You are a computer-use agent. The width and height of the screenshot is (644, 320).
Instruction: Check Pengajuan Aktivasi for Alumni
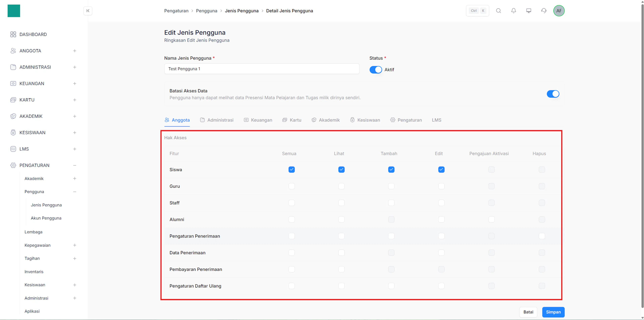point(492,220)
